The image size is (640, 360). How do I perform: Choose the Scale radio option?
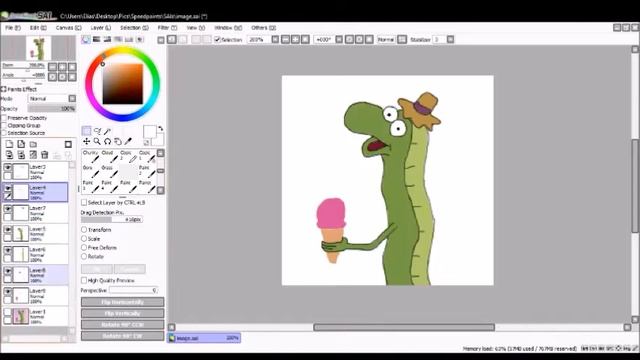84,239
